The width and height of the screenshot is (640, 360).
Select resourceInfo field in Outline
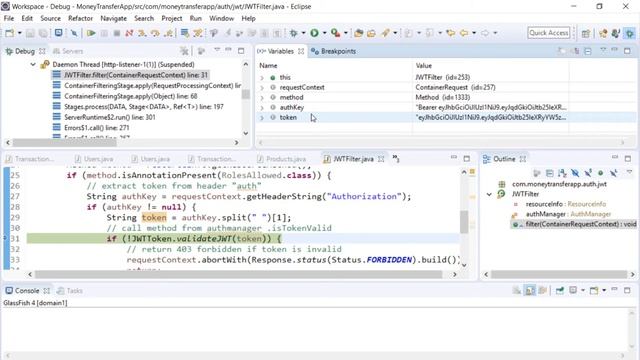[x=565, y=204]
